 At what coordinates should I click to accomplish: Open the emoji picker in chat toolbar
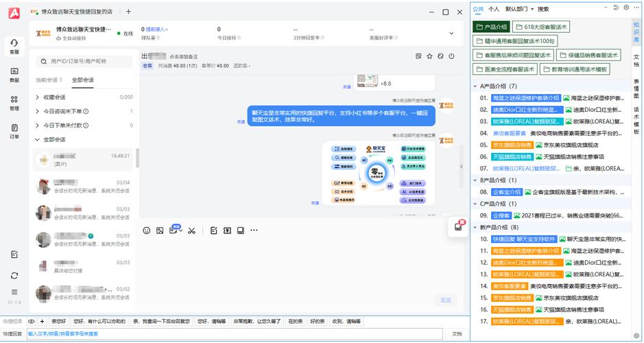point(146,230)
